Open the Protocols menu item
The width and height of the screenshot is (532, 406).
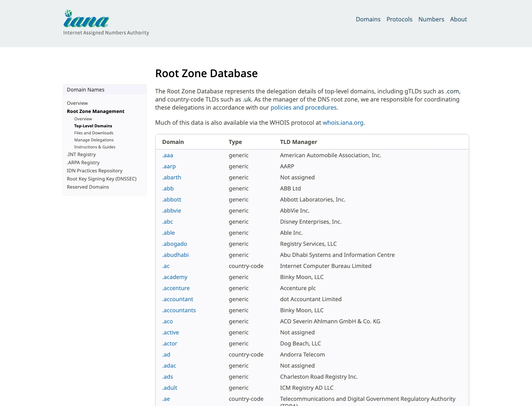[x=399, y=19]
